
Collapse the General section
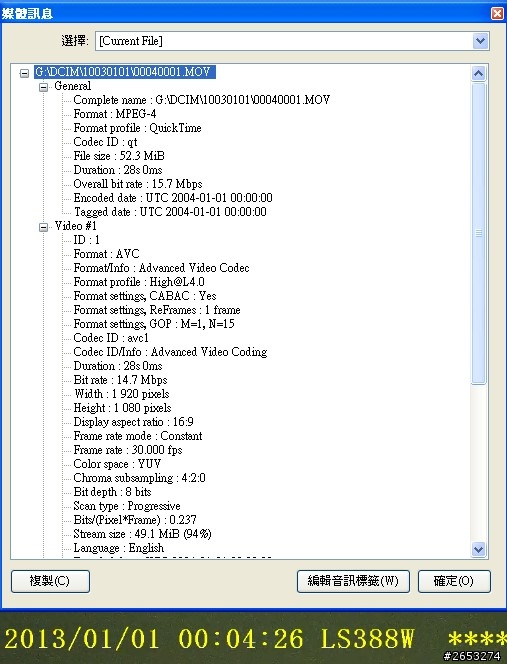[43, 87]
